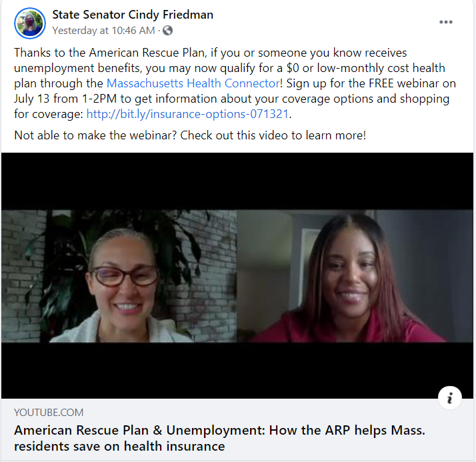The image size is (476, 462).
Task: Click the 'July 13 from 1-2PM' text
Action: [x=65, y=99]
